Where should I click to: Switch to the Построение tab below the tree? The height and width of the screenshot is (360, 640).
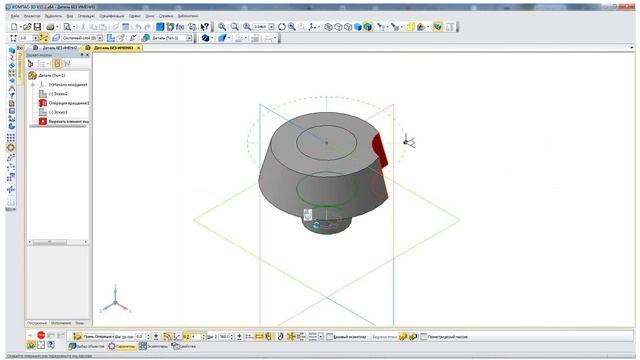37,323
